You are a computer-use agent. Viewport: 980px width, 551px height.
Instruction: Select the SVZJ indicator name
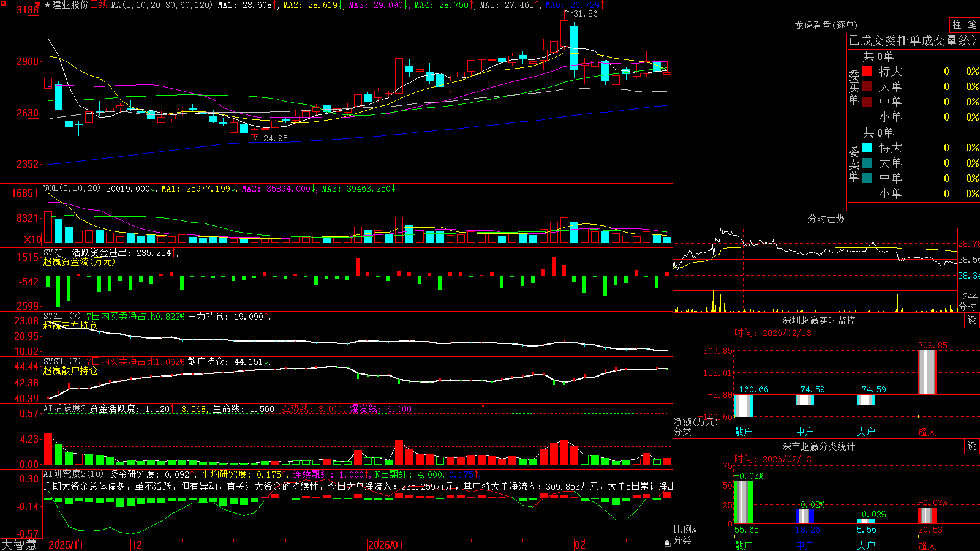(x=53, y=252)
